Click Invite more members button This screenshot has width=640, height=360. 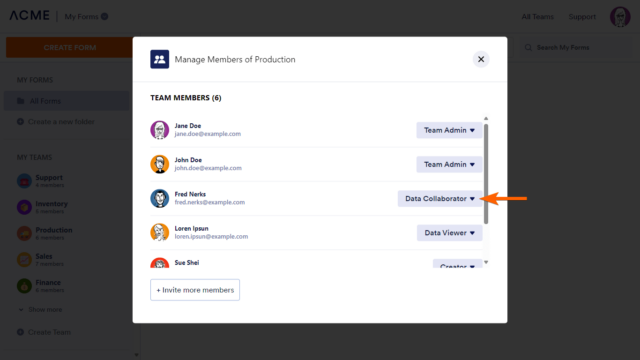(x=195, y=290)
